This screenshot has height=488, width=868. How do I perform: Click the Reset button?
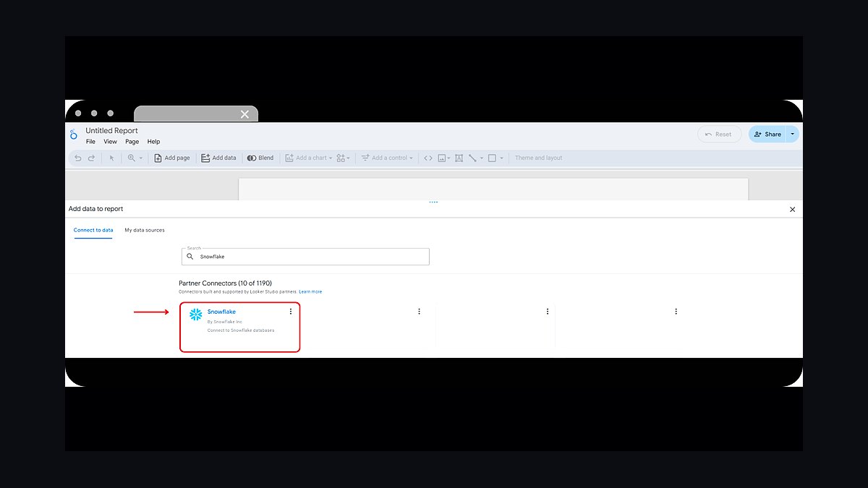coord(719,134)
